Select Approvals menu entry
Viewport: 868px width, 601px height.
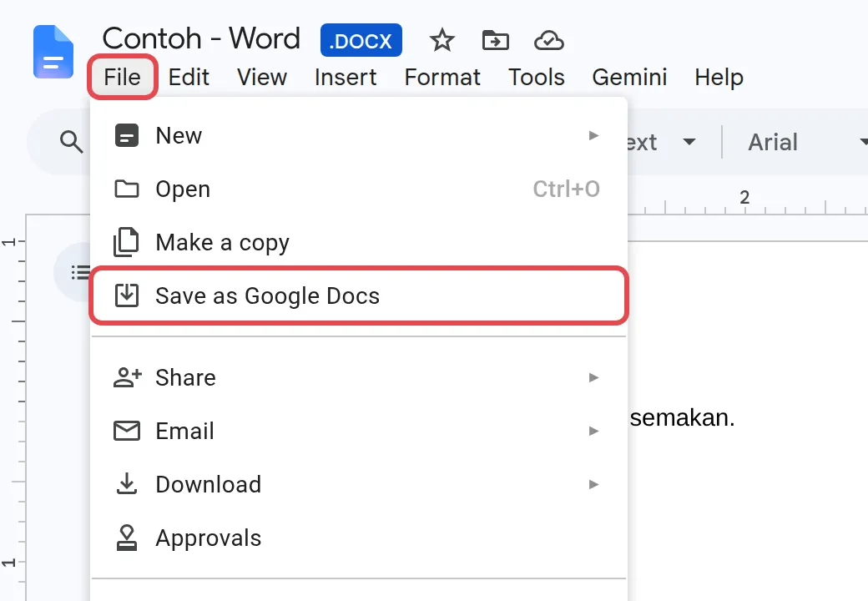pyautogui.click(x=359, y=538)
